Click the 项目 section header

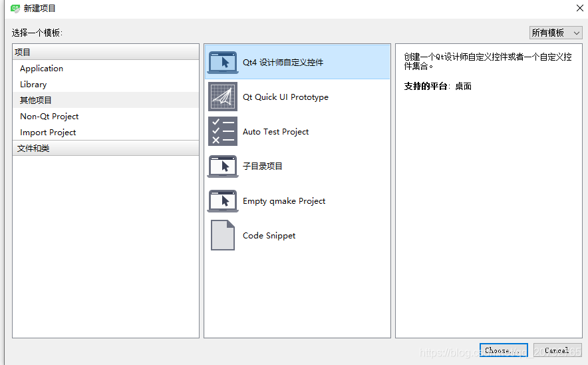tap(106, 52)
